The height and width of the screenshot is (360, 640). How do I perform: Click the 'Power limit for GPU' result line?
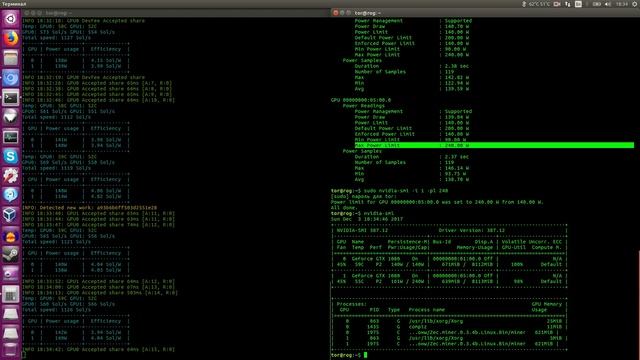click(x=437, y=202)
